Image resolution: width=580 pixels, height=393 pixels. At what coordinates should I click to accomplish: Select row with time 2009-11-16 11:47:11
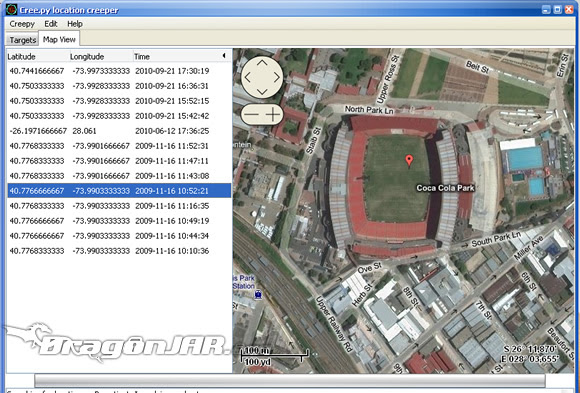pyautogui.click(x=119, y=161)
